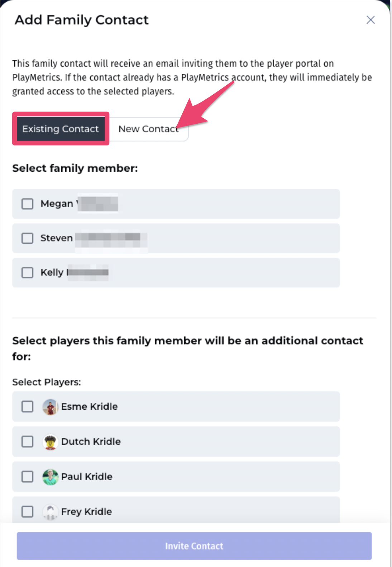
Task: Click the Paul Kridle name label
Action: [x=87, y=477]
